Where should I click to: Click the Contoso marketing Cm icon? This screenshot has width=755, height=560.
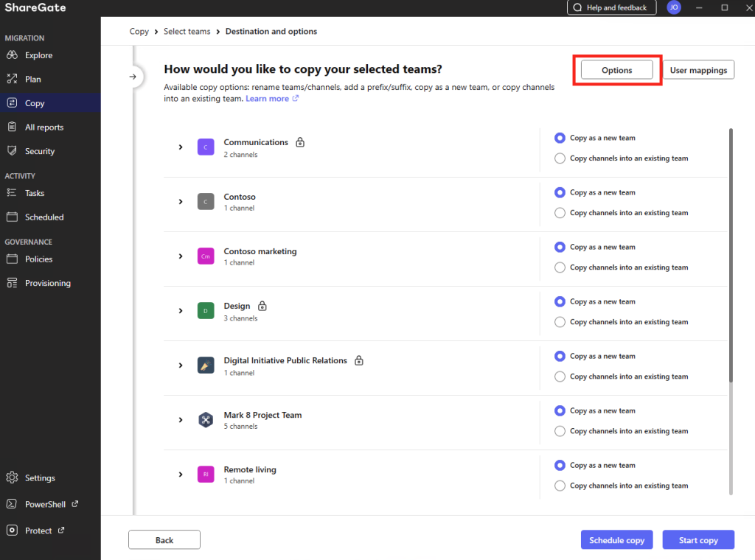(x=206, y=256)
